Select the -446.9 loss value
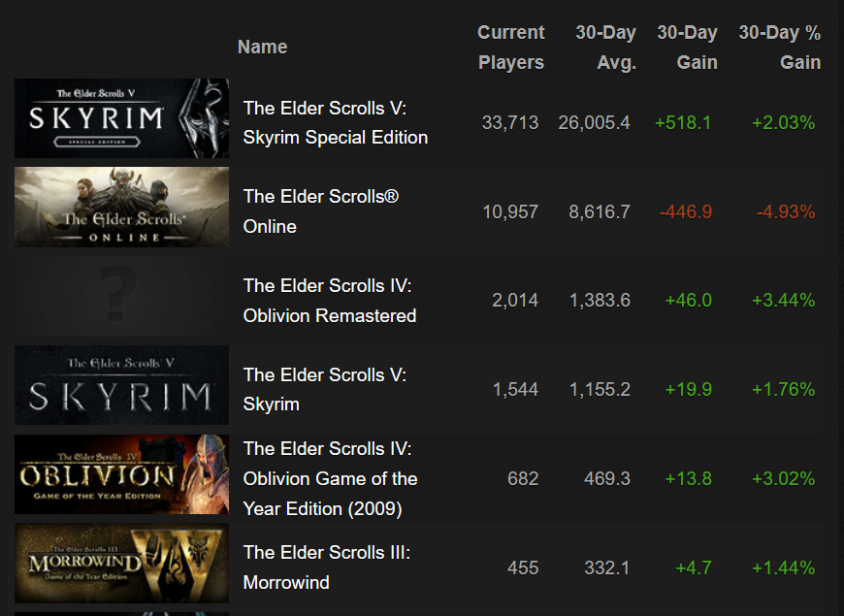 point(686,212)
